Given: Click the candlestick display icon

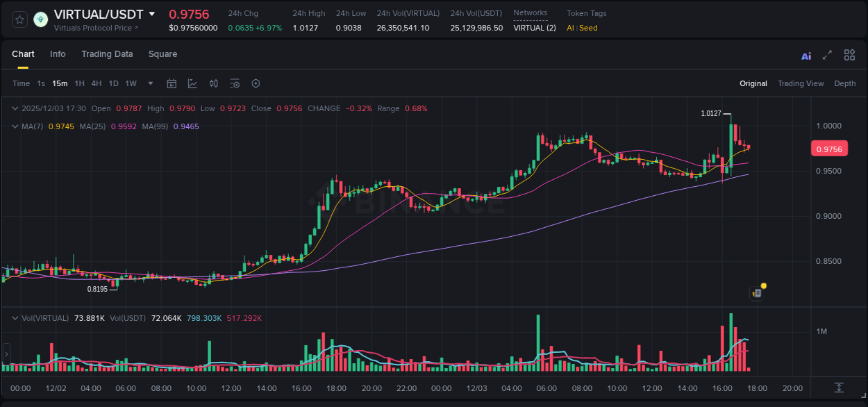Looking at the screenshot, I should point(213,83).
